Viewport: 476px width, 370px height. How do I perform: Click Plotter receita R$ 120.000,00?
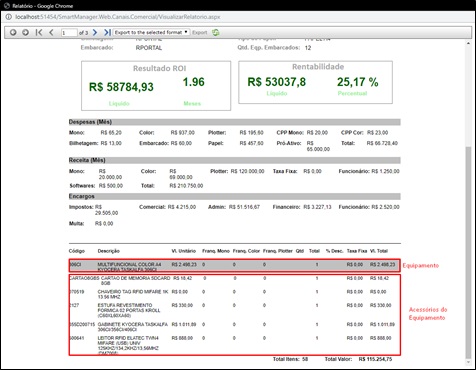(247, 171)
